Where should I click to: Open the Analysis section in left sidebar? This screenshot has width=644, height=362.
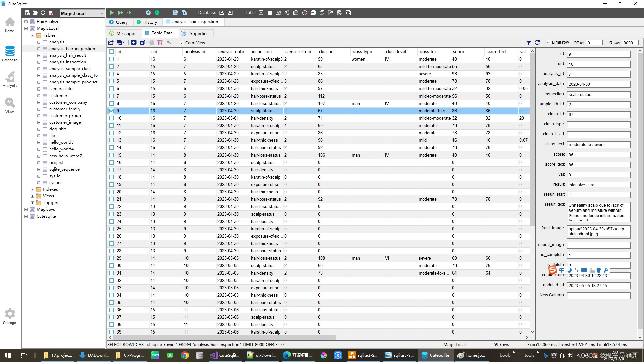click(x=10, y=79)
